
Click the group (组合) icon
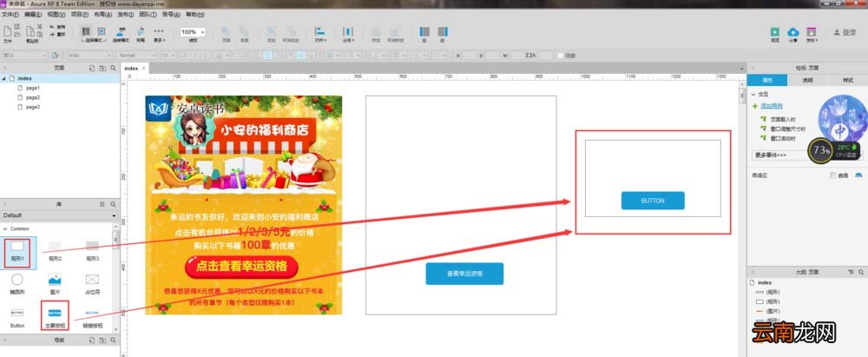point(271,31)
